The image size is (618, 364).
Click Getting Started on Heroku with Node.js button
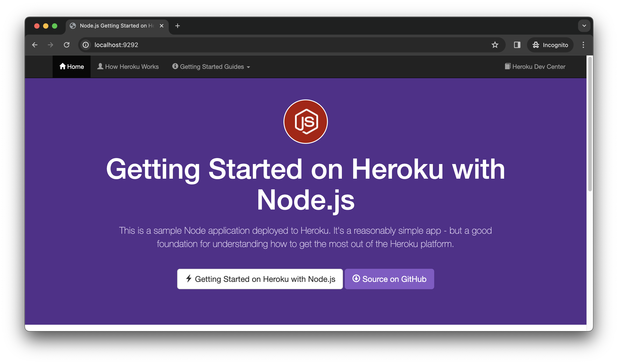click(260, 279)
